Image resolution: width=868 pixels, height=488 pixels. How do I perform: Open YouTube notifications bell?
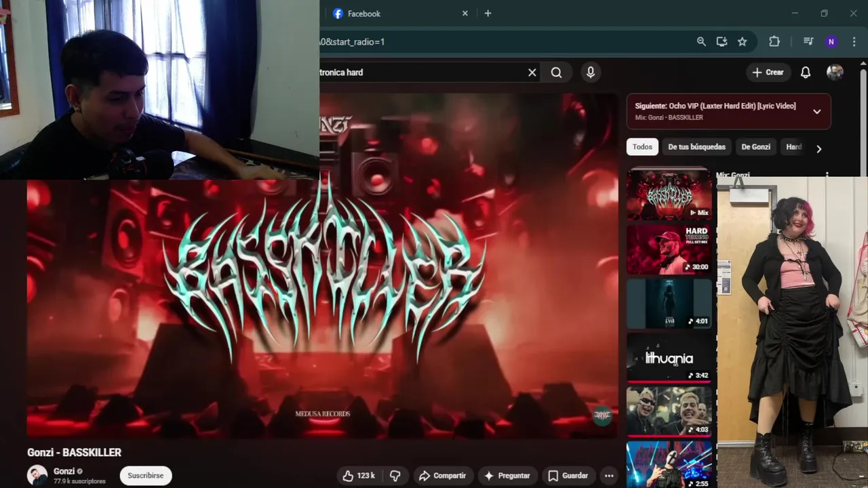(806, 73)
